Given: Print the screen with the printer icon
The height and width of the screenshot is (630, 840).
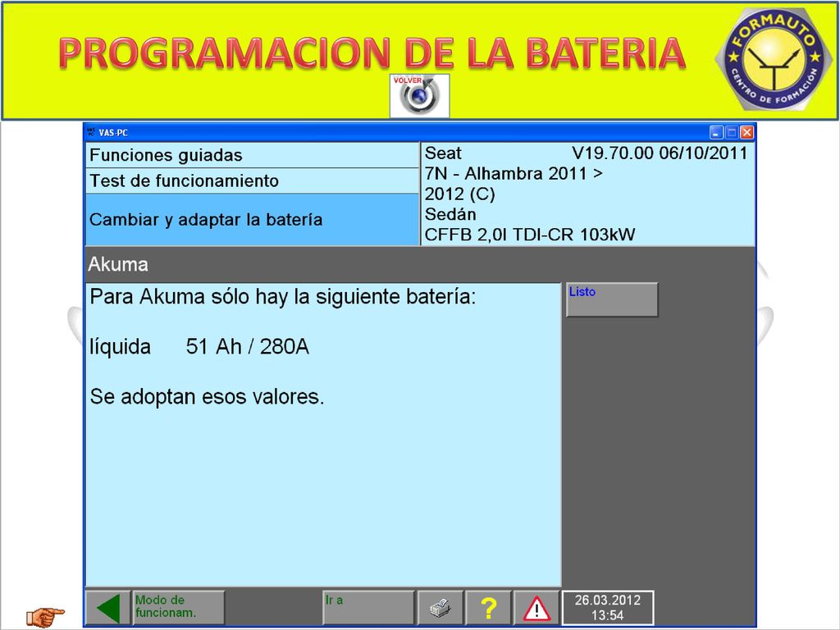Looking at the screenshot, I should click(x=441, y=608).
